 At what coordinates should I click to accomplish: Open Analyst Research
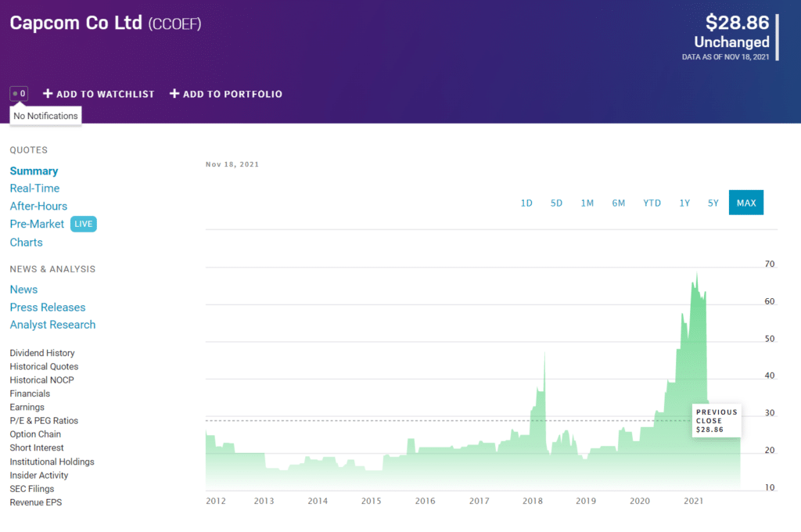coord(52,325)
